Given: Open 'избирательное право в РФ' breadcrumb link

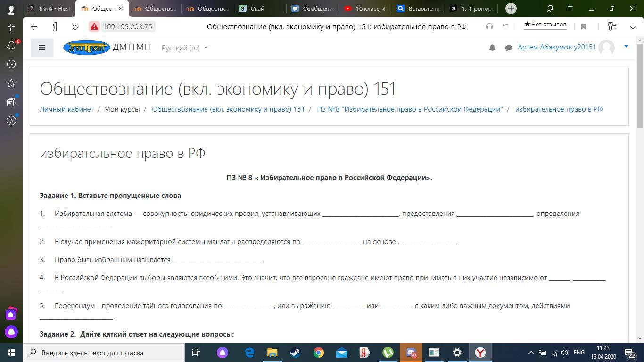Looking at the screenshot, I should pyautogui.click(x=559, y=109).
